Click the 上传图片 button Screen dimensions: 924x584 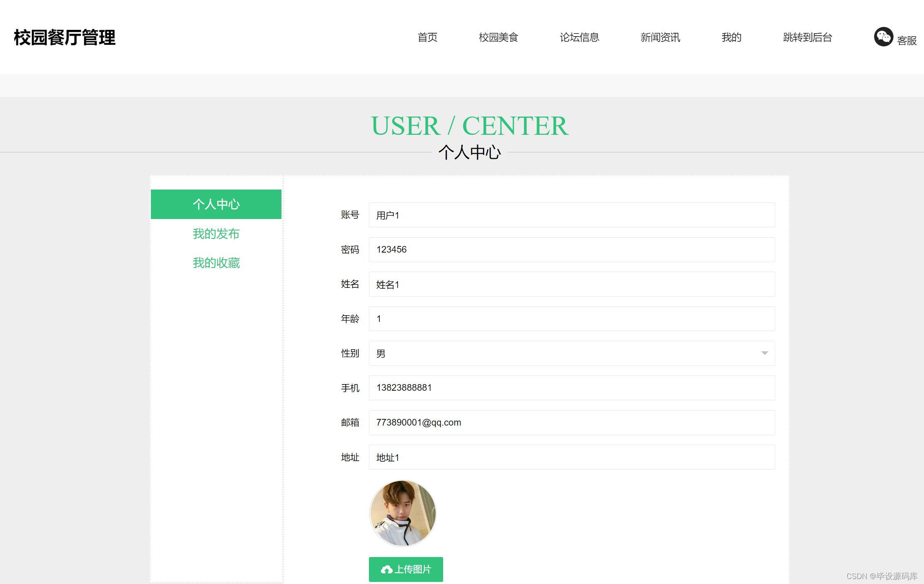(x=406, y=569)
